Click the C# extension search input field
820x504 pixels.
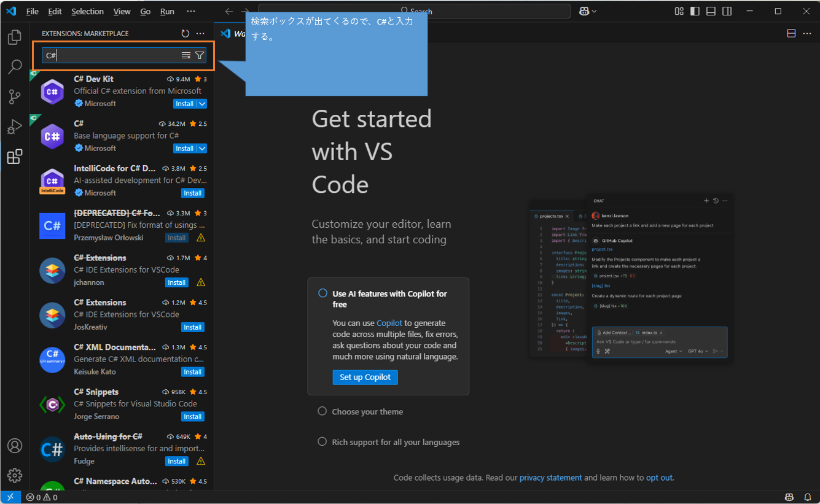coord(111,56)
